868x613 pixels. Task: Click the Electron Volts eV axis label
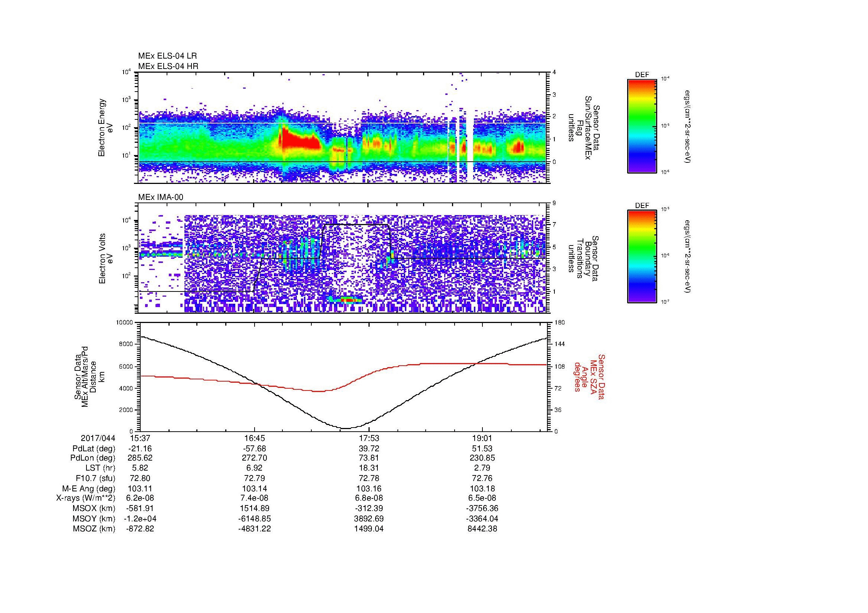coord(106,258)
